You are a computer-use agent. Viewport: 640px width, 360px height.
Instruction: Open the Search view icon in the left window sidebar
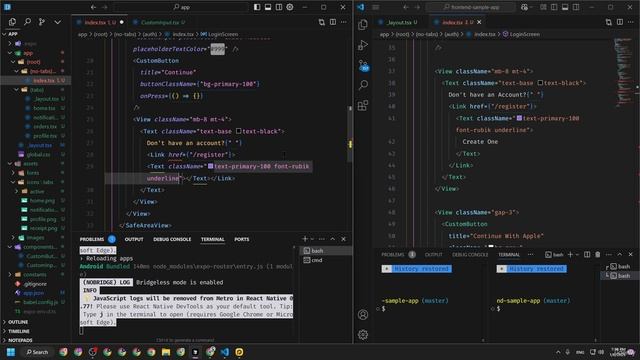click(27, 22)
